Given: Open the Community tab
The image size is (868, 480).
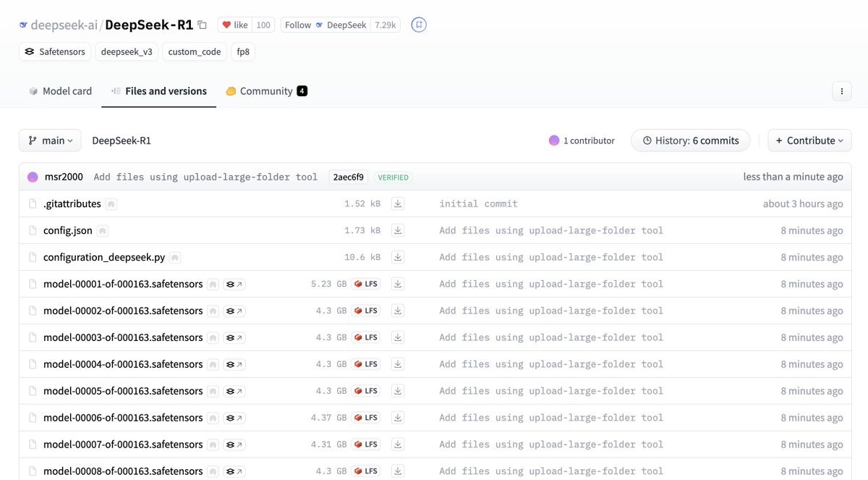Looking at the screenshot, I should 265,91.
